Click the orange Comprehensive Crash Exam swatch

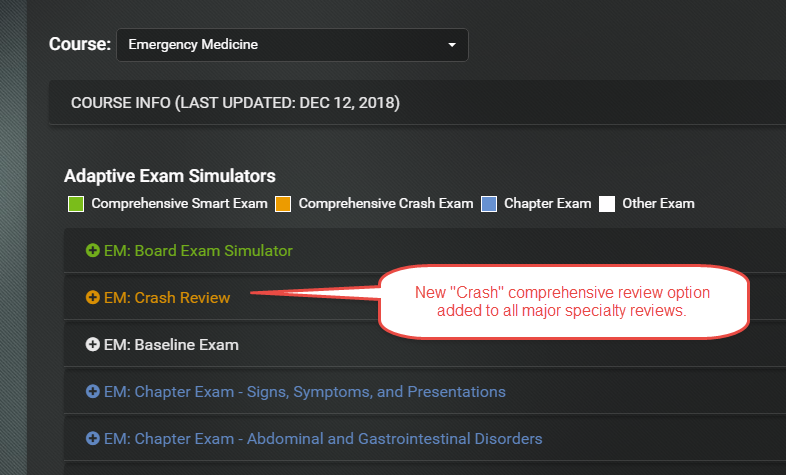(x=283, y=204)
